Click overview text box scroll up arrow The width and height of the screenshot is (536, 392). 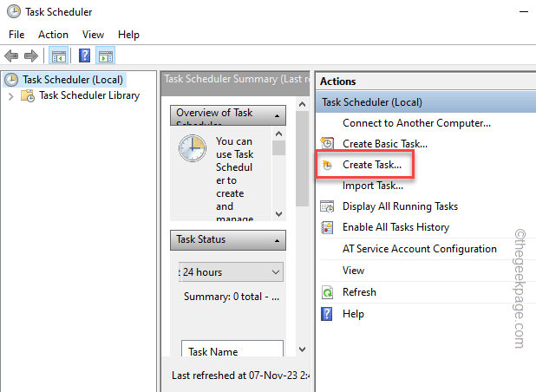coord(279,134)
